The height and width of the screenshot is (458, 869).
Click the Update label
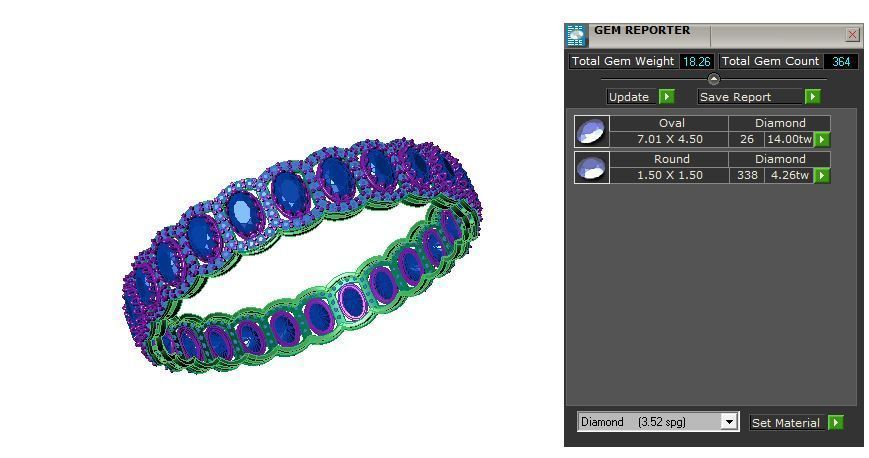(631, 97)
